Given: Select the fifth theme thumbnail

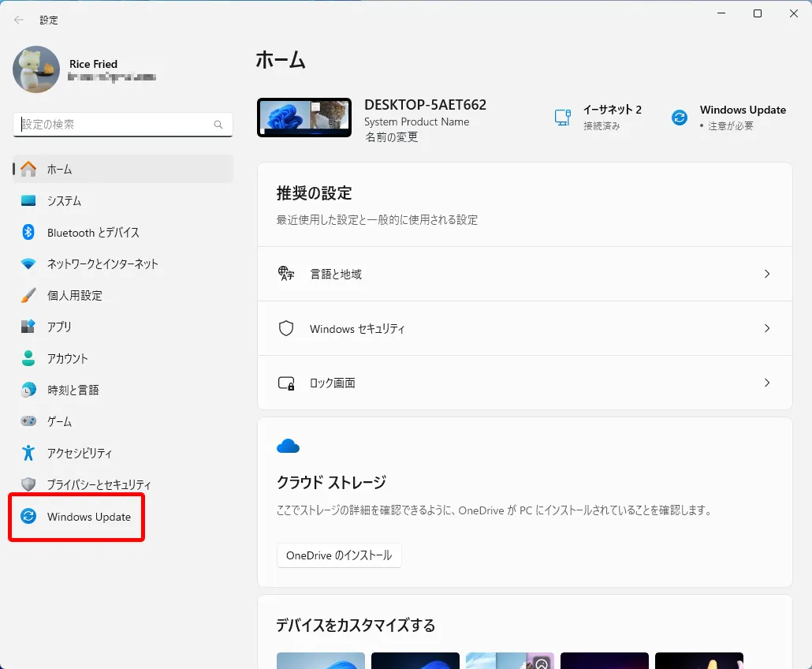Looking at the screenshot, I should (x=699, y=660).
